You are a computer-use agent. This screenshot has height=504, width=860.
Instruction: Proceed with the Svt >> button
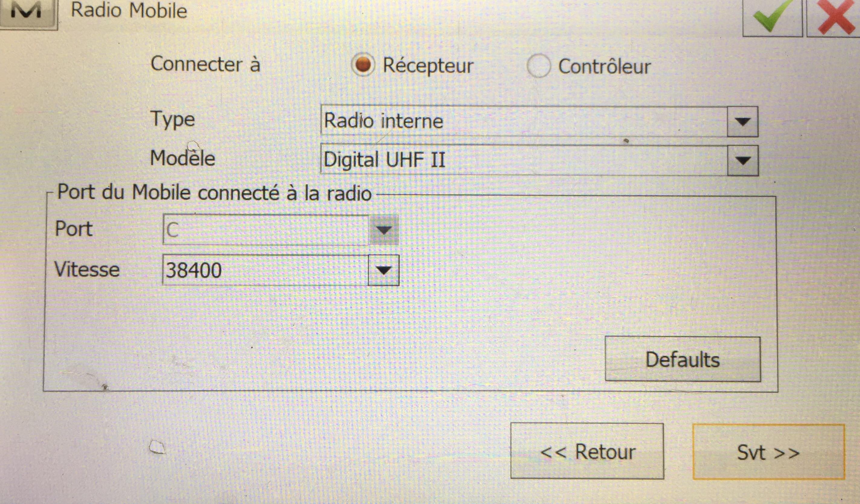click(768, 452)
